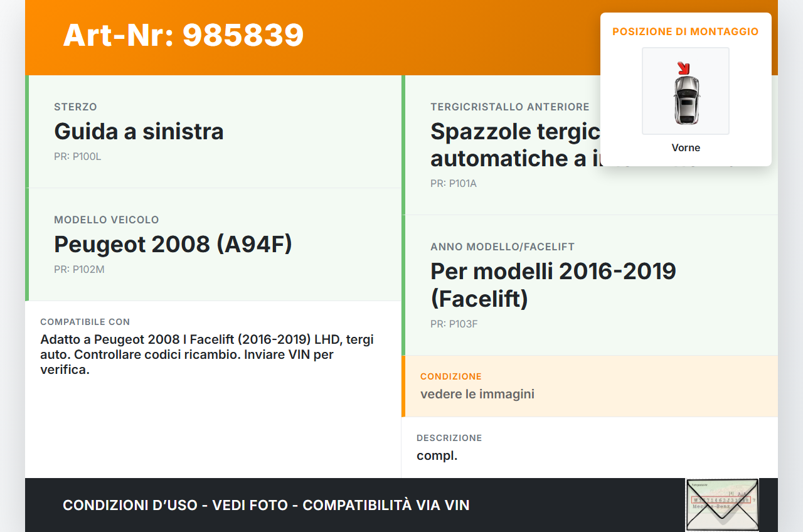Click the "Compatibile con" section label

pos(85,322)
